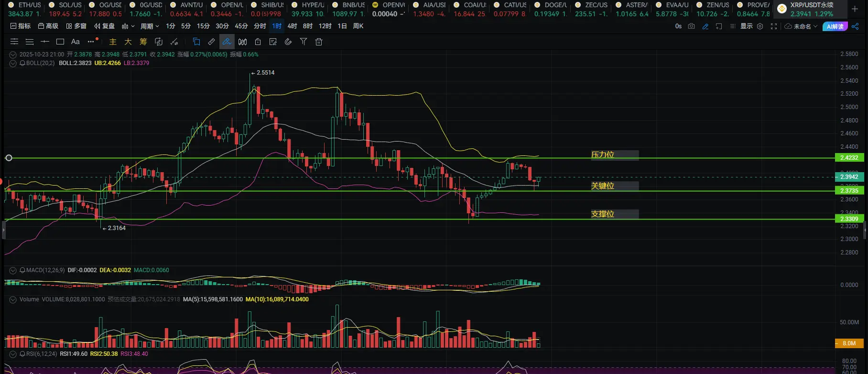Toggle the Volume indicator panel
868x374 pixels.
[13, 299]
